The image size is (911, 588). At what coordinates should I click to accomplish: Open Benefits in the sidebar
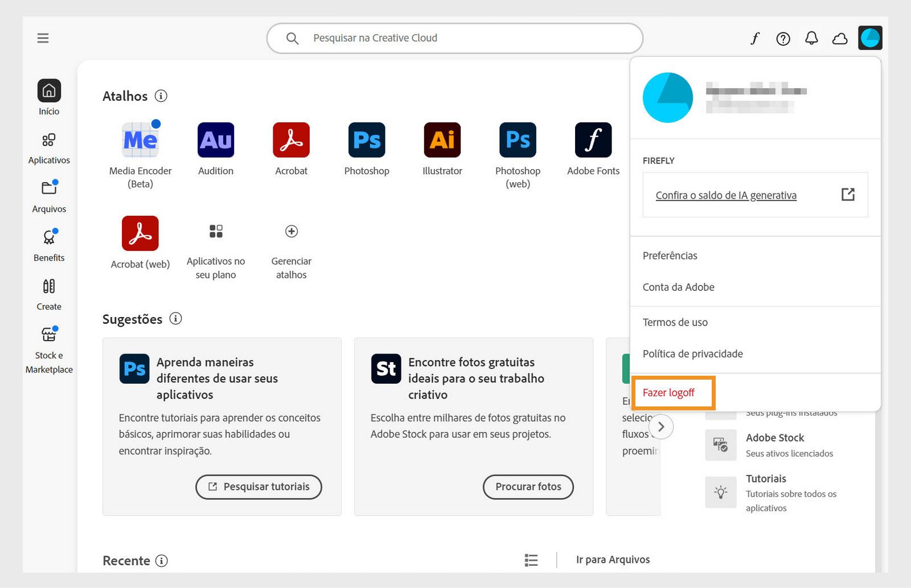pyautogui.click(x=49, y=245)
